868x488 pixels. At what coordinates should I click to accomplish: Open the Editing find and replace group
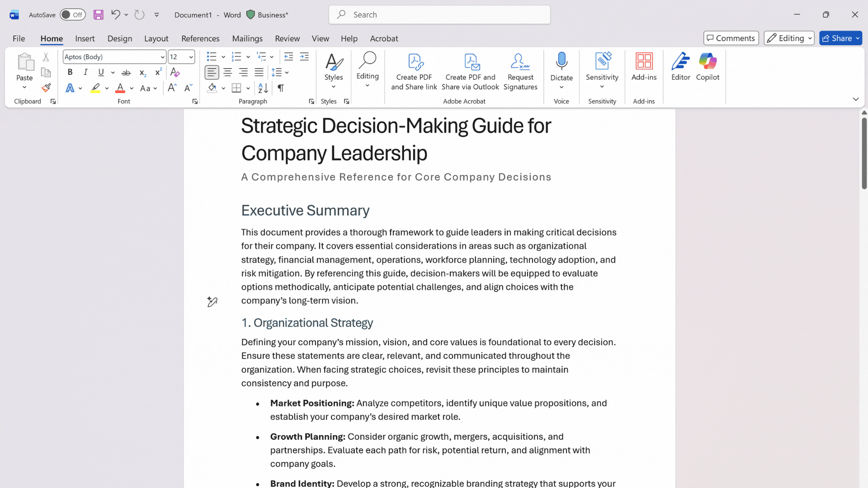tap(368, 70)
